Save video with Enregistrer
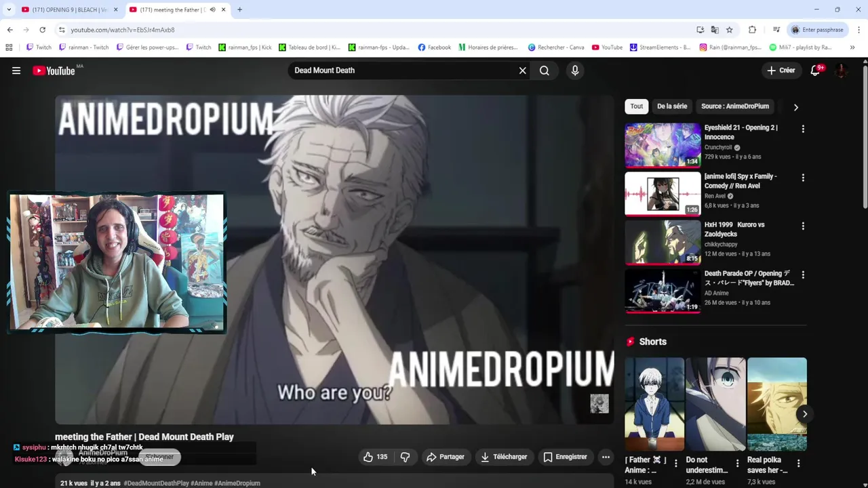 565,457
